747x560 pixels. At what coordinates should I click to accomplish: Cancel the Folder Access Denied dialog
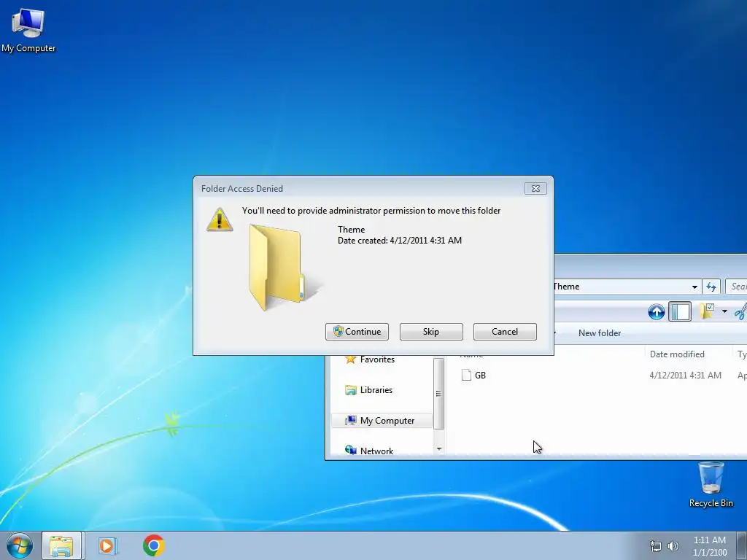(x=505, y=332)
